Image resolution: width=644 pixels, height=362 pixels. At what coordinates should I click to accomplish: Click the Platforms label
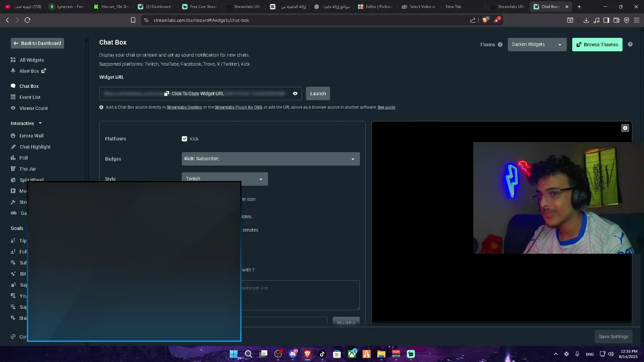click(116, 139)
